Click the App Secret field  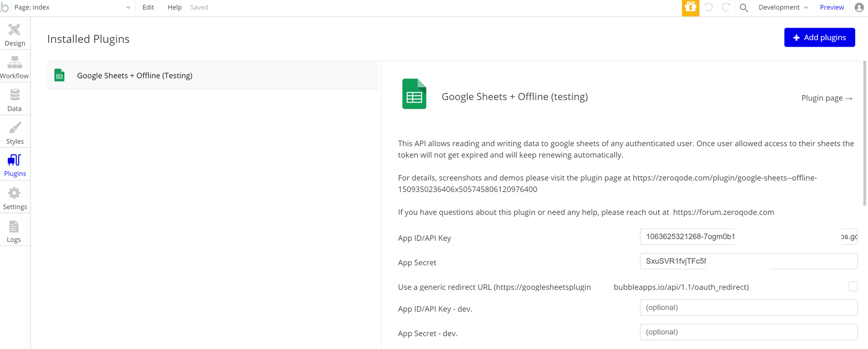pyautogui.click(x=748, y=261)
